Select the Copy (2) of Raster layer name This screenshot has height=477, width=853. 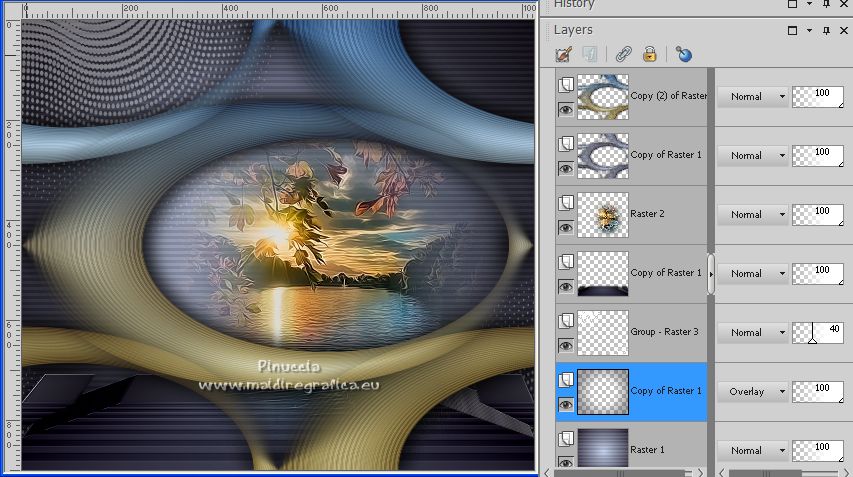(669, 96)
